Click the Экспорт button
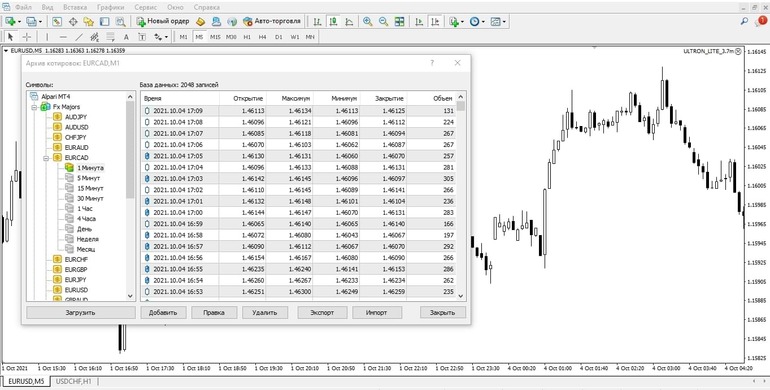This screenshot has height=390, width=770. coord(322,312)
